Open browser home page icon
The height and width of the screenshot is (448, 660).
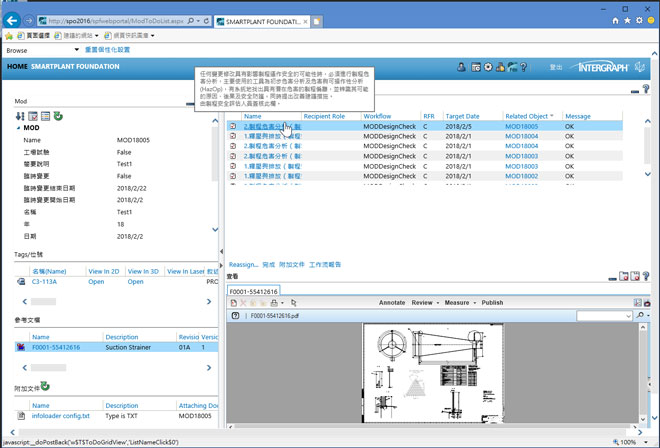coord(615,20)
